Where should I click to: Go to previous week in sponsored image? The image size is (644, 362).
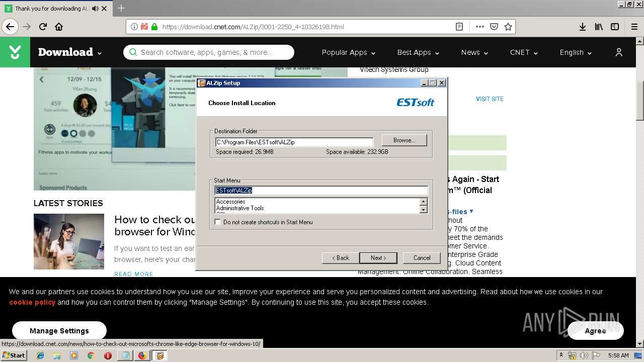coord(41,79)
